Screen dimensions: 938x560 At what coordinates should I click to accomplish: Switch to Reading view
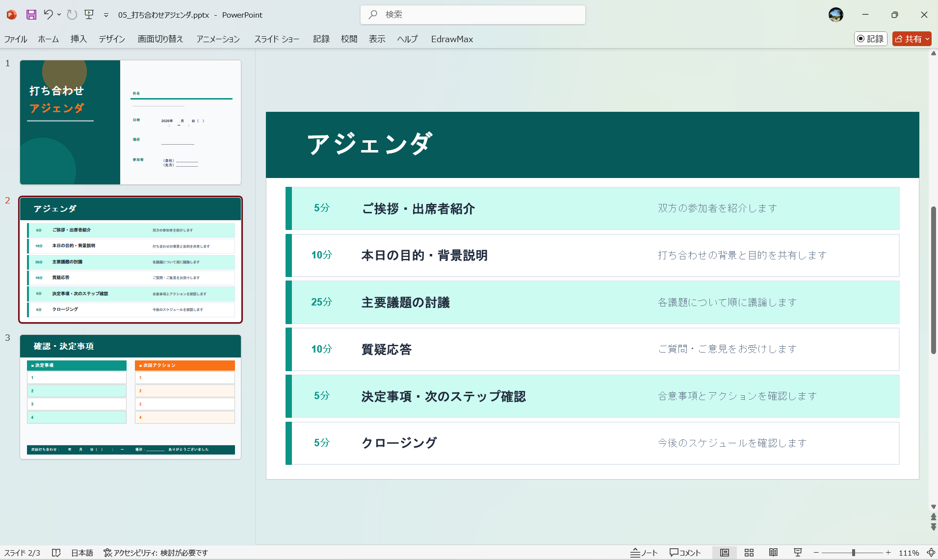774,552
